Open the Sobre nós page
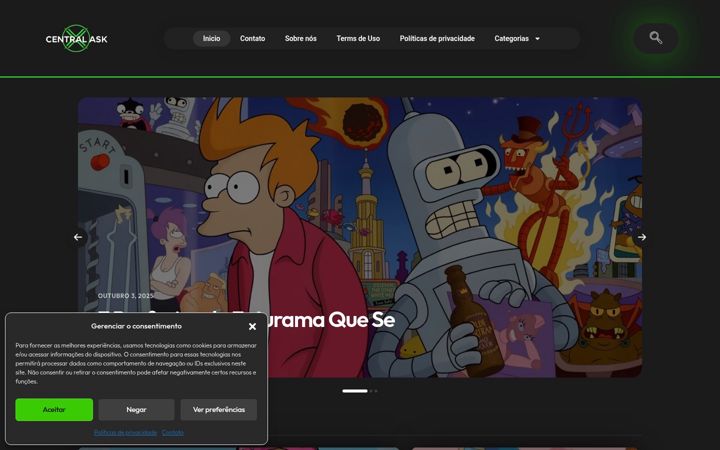Viewport: 720px width, 450px height. click(x=300, y=39)
